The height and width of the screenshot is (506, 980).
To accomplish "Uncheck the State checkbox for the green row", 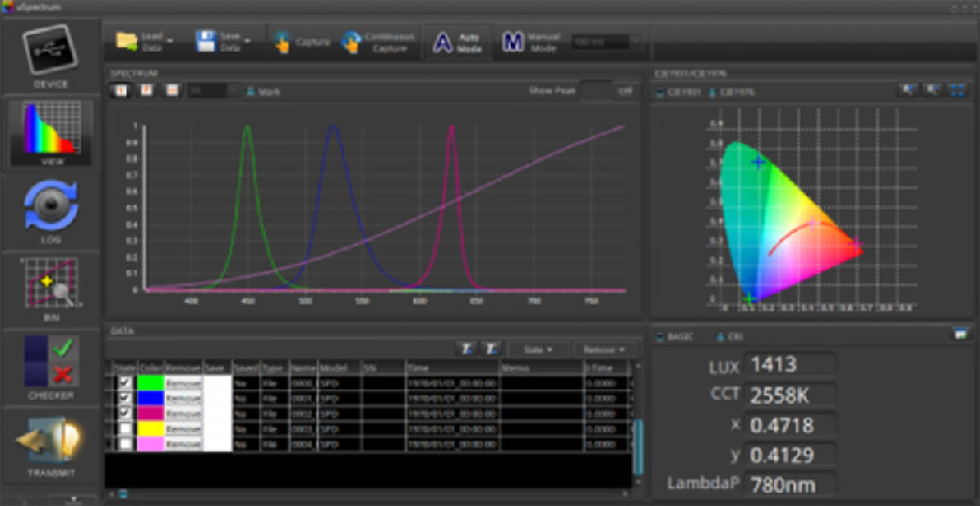I will pyautogui.click(x=125, y=383).
